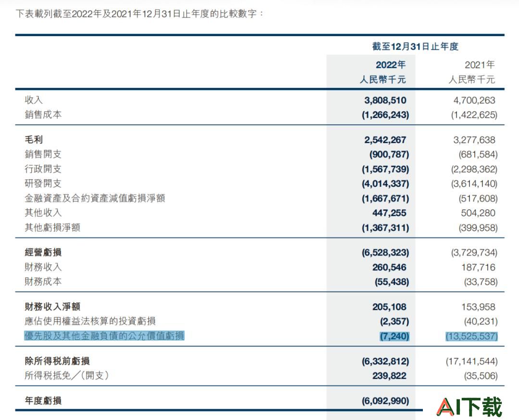
Task: Select the row label 財務收入
Action: [43, 267]
